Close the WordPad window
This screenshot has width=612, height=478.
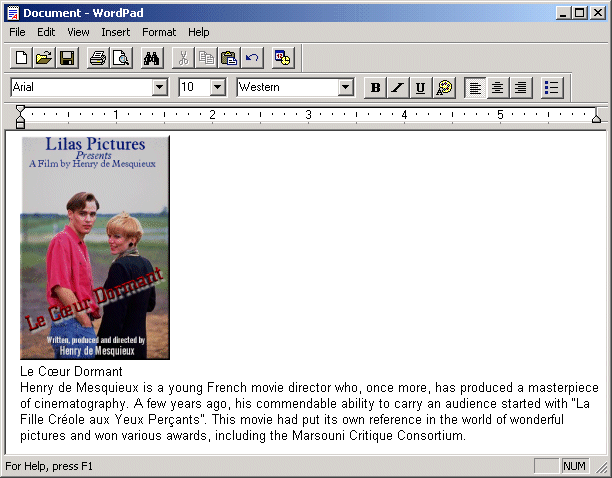(x=598, y=13)
